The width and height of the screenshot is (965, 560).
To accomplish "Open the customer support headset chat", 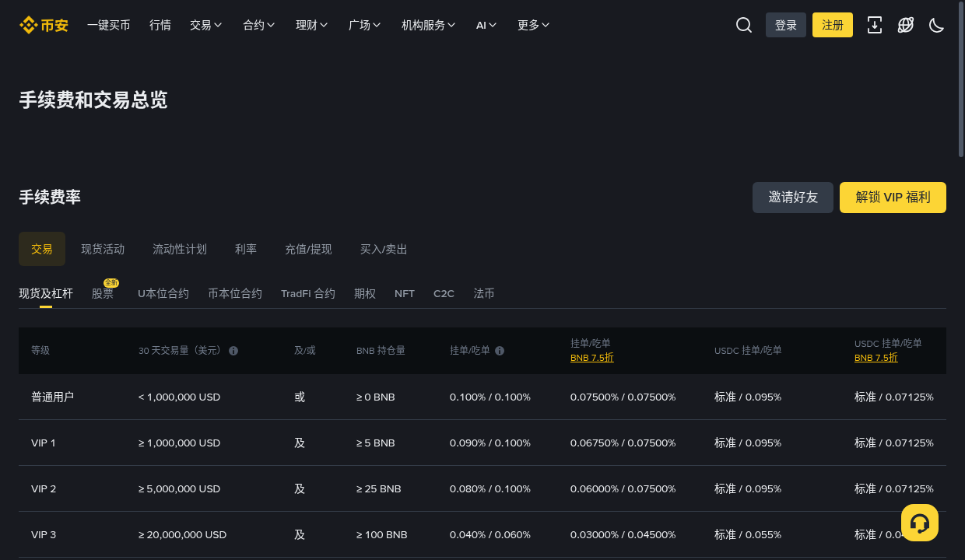I will pyautogui.click(x=920, y=523).
